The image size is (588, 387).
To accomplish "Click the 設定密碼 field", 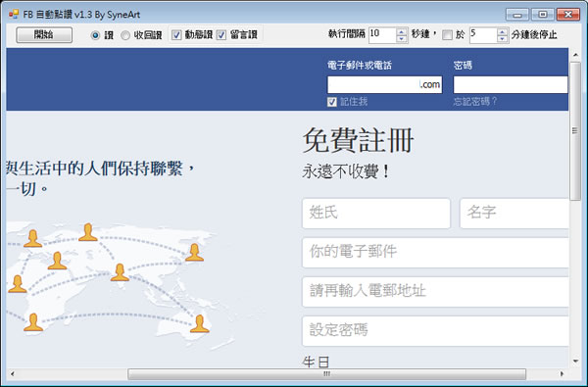I will (435, 331).
